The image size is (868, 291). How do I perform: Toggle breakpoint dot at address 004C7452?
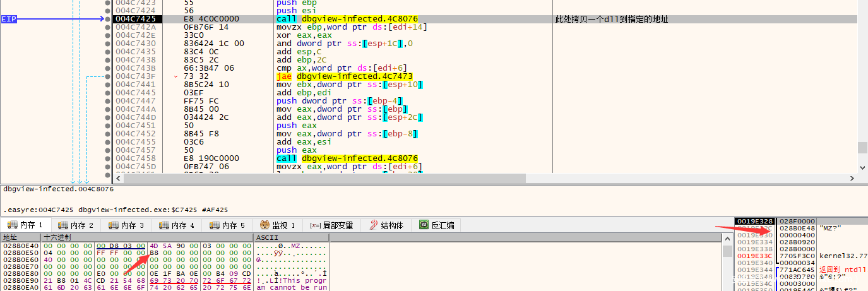point(107,134)
